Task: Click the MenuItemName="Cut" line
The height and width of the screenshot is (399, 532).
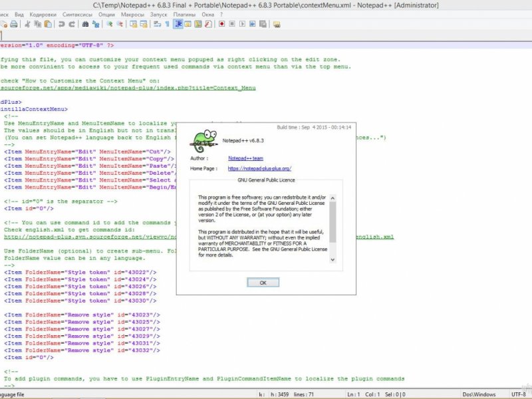Action: (88, 152)
